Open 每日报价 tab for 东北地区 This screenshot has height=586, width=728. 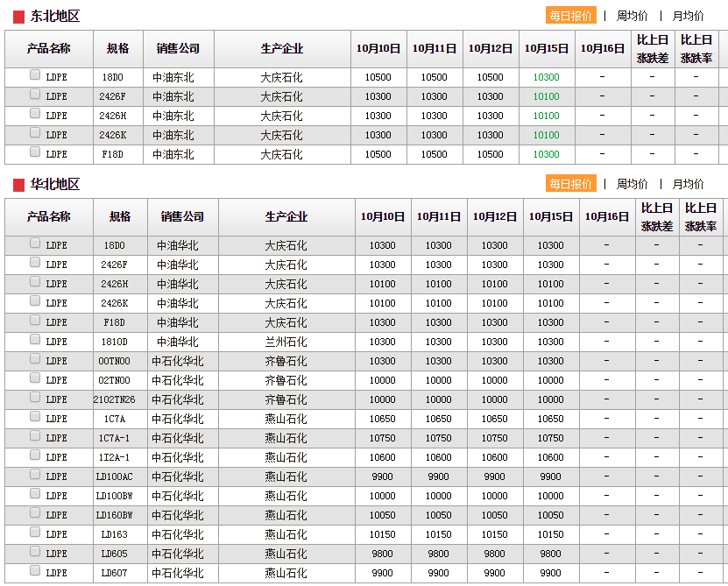pyautogui.click(x=570, y=16)
